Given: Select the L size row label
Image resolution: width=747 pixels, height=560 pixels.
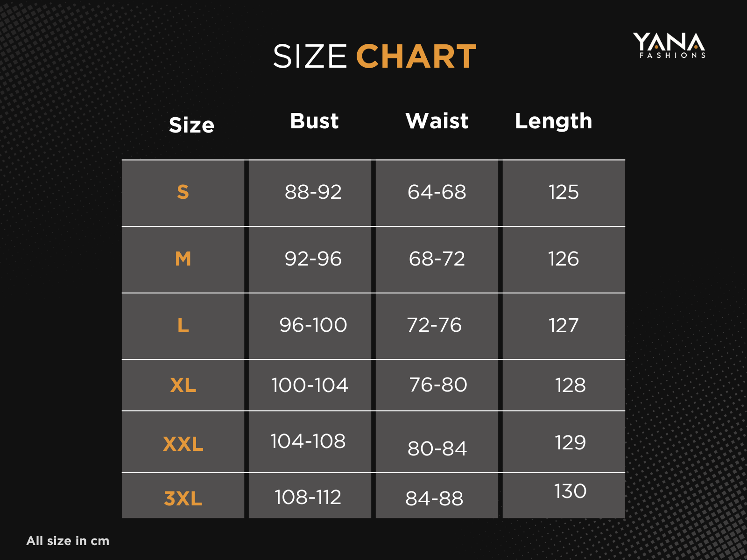Looking at the screenshot, I should click(183, 325).
